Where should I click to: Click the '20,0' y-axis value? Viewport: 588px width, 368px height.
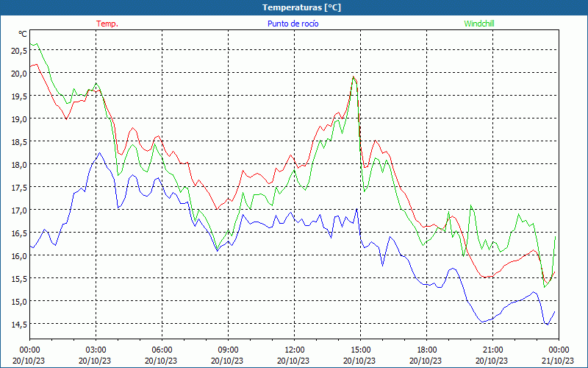19,74
